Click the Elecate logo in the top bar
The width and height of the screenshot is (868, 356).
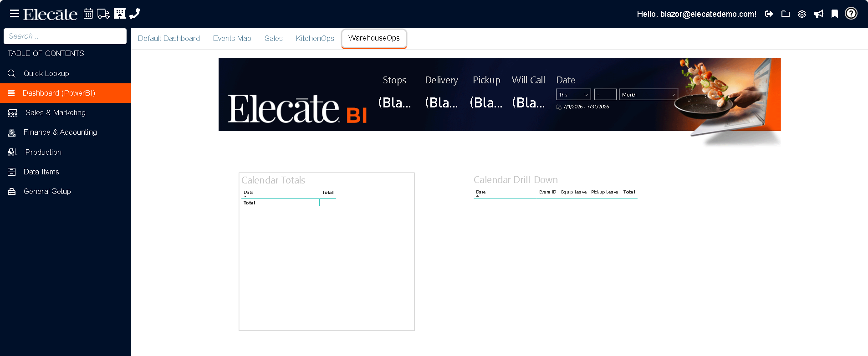[51, 14]
